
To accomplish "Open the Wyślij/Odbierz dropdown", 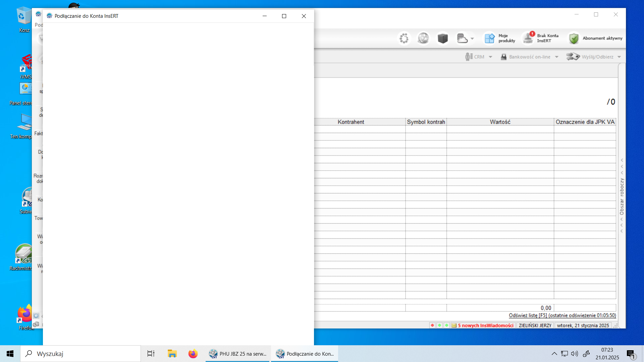I will click(x=619, y=57).
